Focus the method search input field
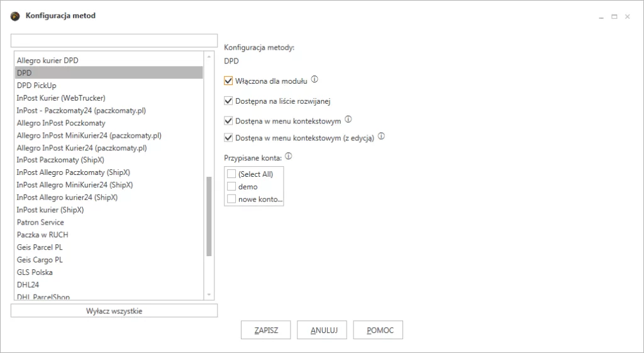This screenshot has width=644, height=353. tap(114, 41)
